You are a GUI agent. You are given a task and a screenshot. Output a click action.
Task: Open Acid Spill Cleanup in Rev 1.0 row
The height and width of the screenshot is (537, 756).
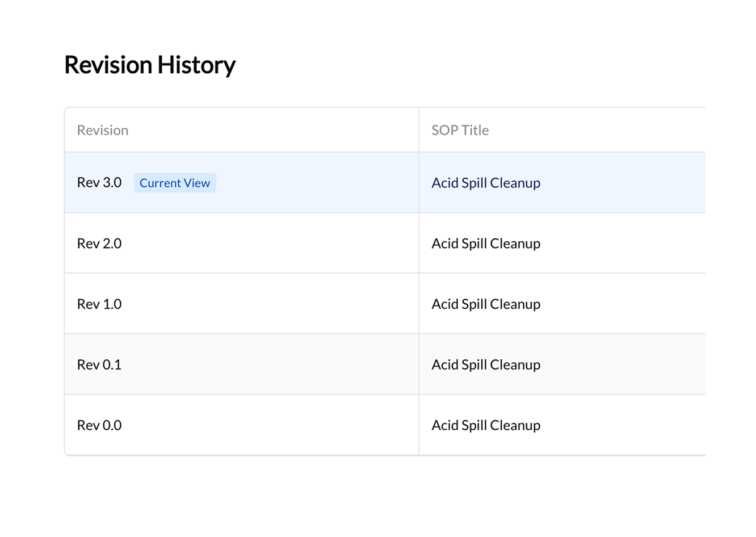tap(486, 304)
